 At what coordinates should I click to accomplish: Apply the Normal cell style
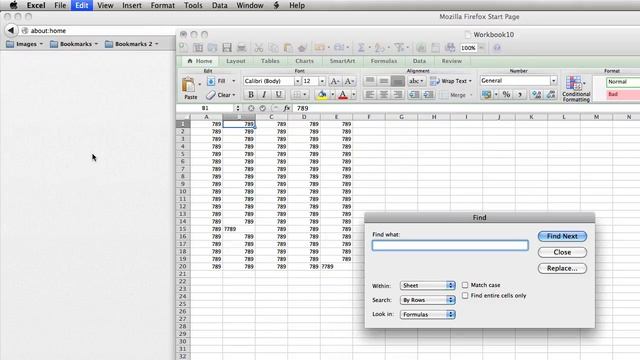click(x=622, y=82)
